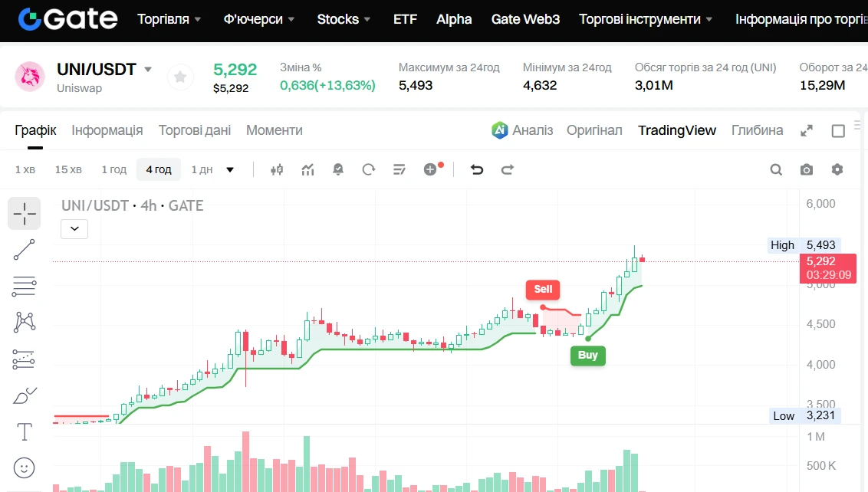Open the Stocks menu
The width and height of the screenshot is (868, 492).
pos(344,19)
